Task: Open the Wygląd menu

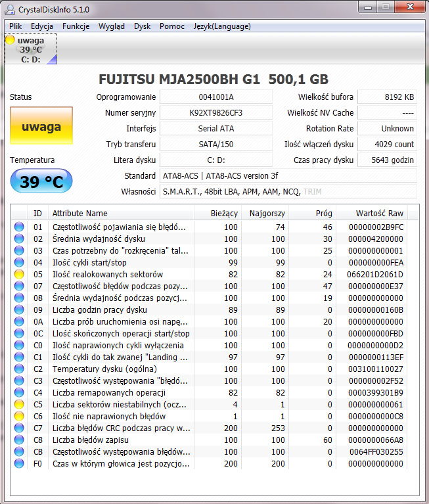Action: [112, 26]
